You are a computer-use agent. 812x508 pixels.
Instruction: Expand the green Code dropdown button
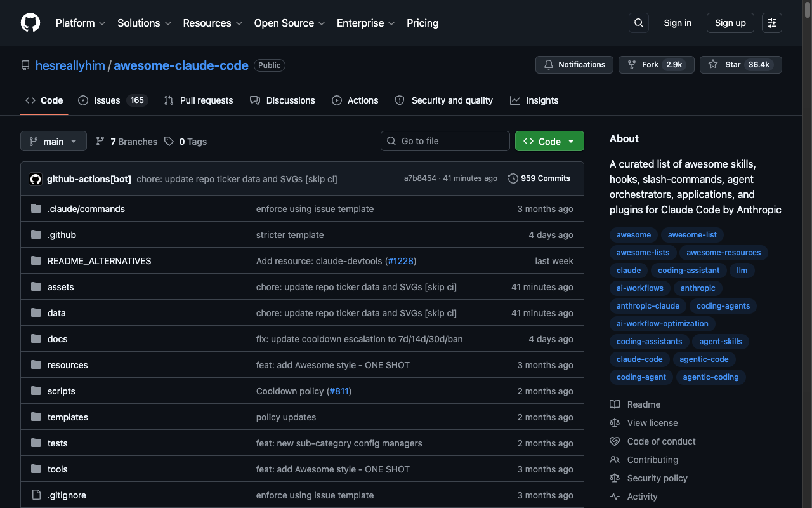pos(549,141)
